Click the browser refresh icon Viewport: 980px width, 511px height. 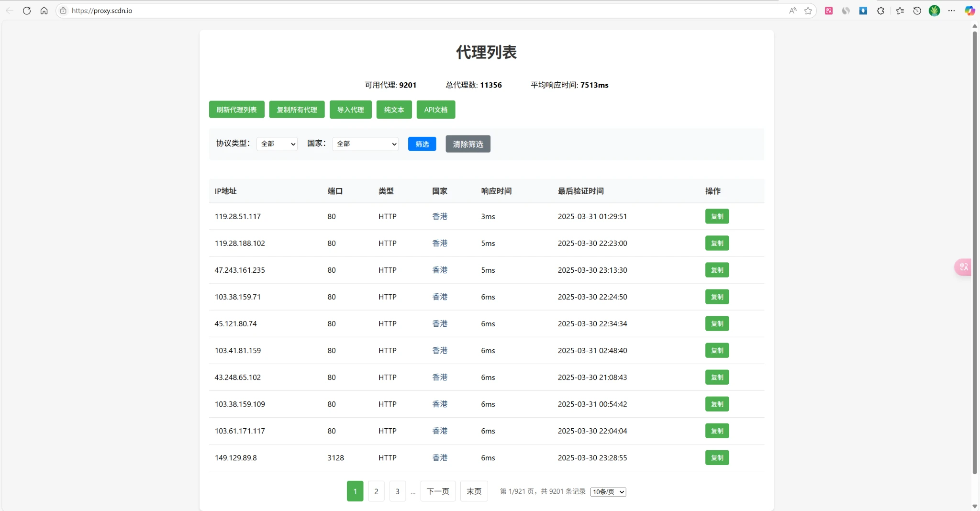point(27,11)
